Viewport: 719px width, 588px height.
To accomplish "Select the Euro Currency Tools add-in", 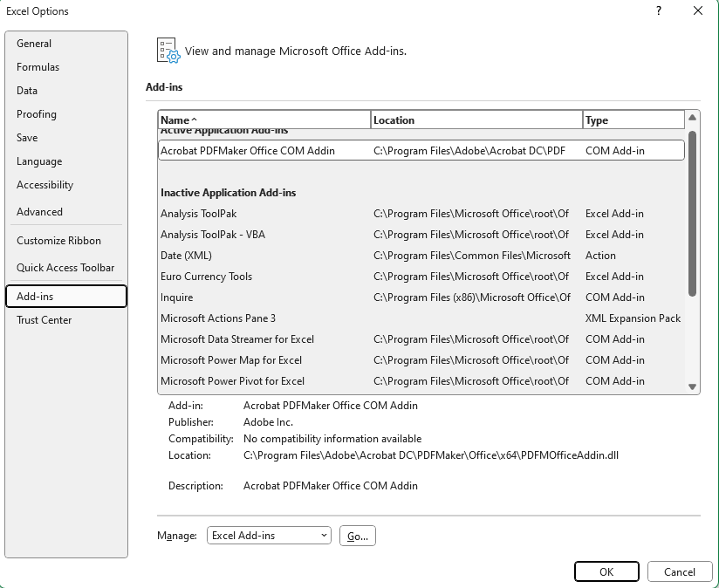I will (x=207, y=277).
